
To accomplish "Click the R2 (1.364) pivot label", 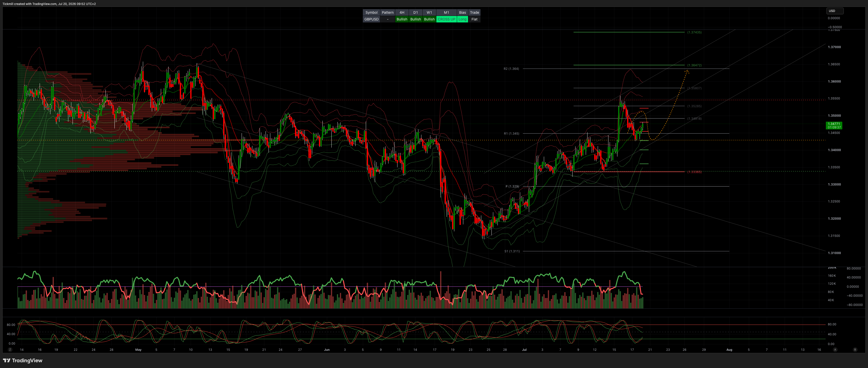I will tap(511, 69).
